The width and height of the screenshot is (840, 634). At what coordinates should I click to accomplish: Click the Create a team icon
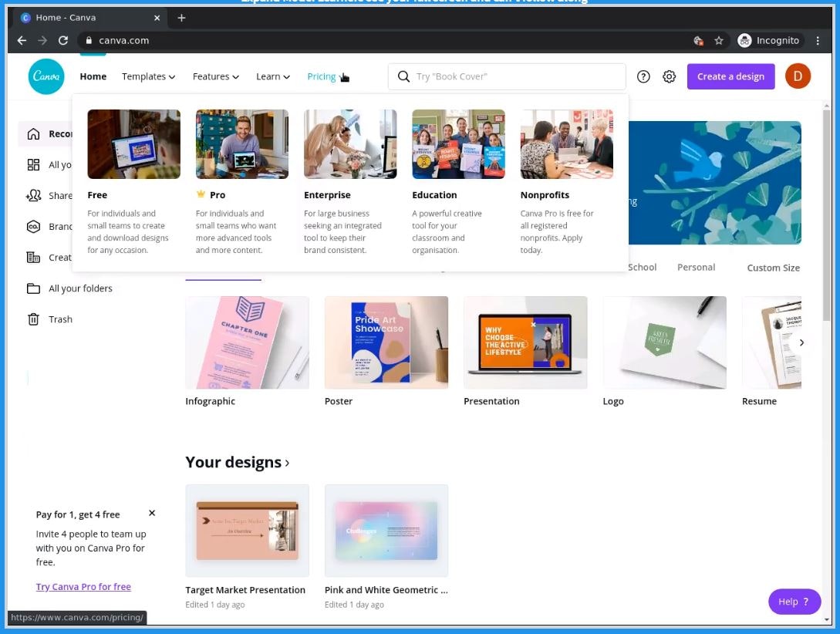pos(33,258)
